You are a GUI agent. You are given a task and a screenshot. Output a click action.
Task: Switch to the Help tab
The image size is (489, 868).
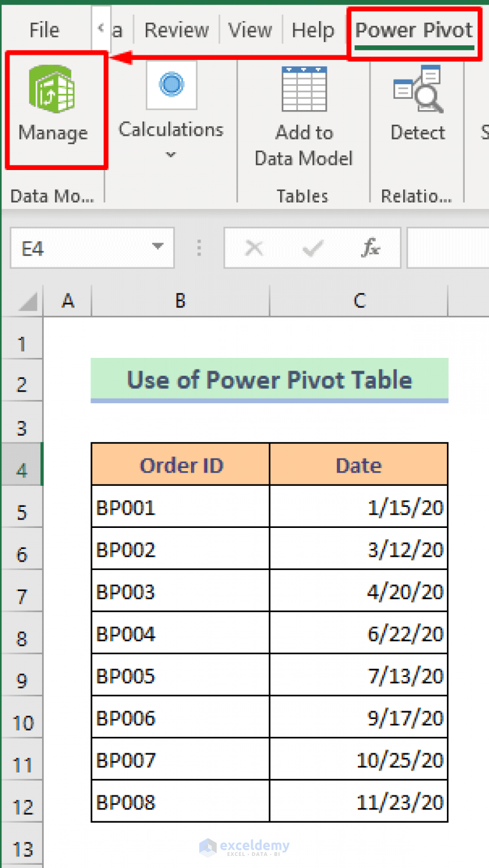[313, 29]
